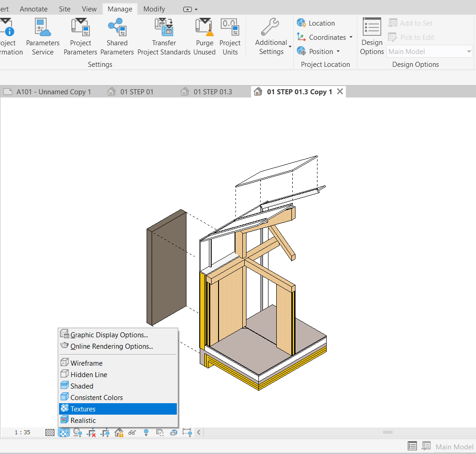Toggle Show Crop Region visibility

click(105, 432)
